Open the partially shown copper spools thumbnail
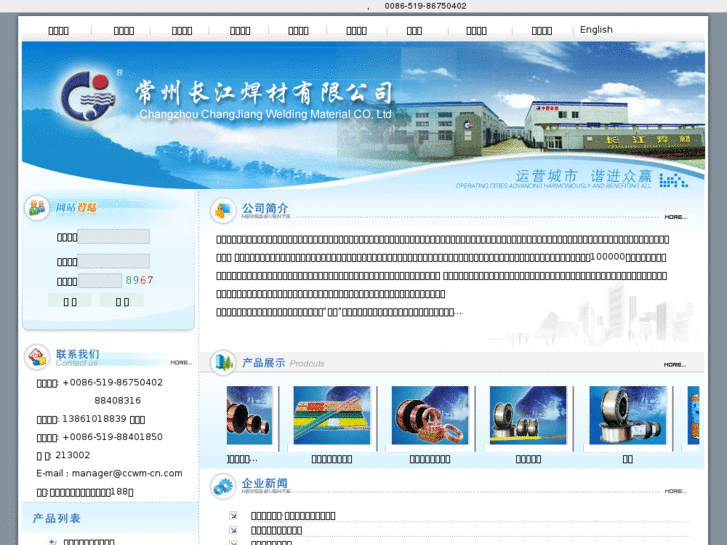 tap(249, 415)
